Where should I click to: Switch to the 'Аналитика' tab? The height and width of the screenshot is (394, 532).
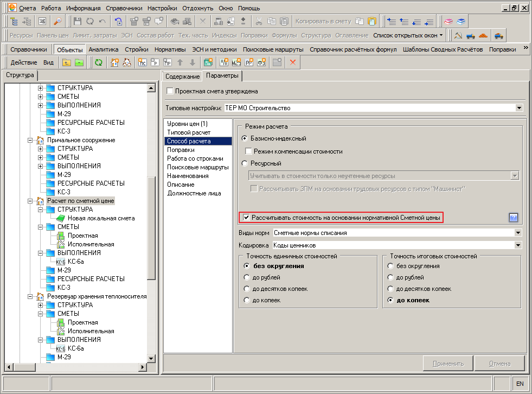[104, 49]
